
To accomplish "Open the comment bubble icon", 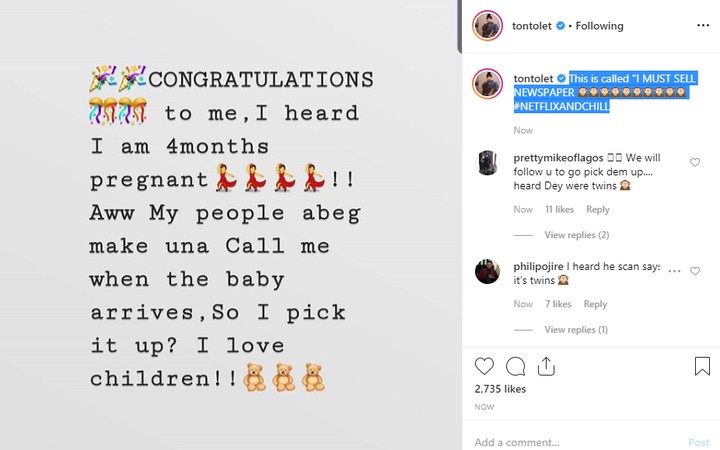I will click(x=516, y=366).
